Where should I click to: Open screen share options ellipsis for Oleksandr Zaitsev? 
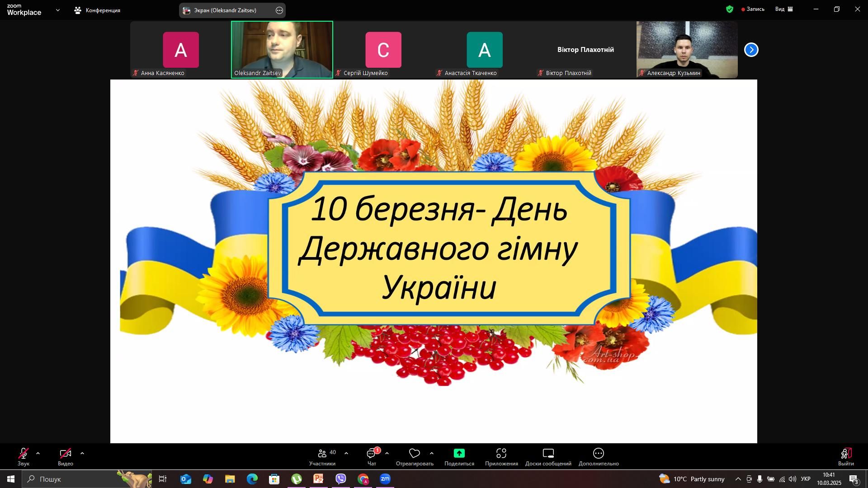[x=279, y=10]
